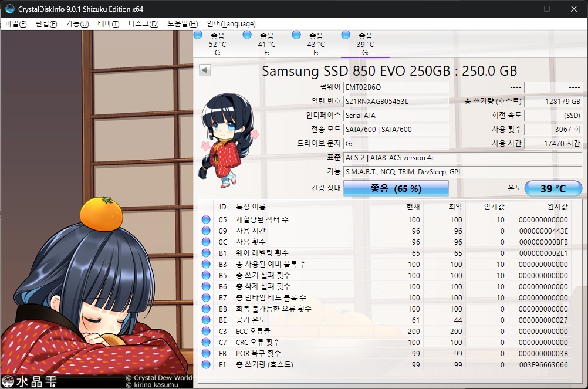This screenshot has width=588, height=389.
Task: Select the F: drive tab at 43 °C
Action: pos(316,44)
